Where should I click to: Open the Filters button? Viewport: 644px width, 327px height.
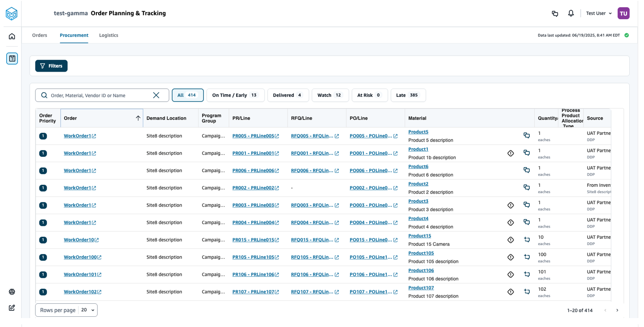51,66
